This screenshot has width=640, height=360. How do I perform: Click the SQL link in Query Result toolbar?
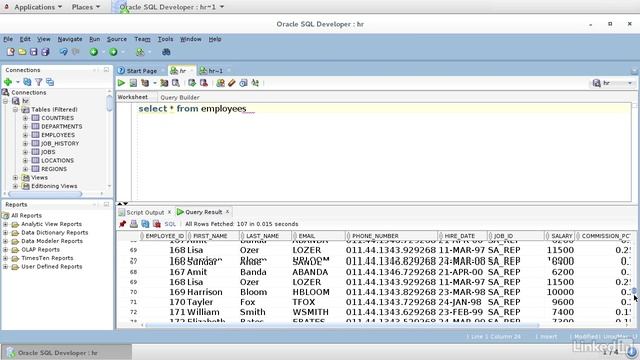(170, 224)
